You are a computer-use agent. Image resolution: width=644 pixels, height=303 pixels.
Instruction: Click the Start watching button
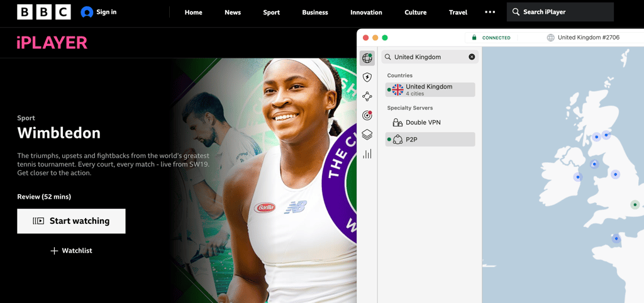pos(71,221)
